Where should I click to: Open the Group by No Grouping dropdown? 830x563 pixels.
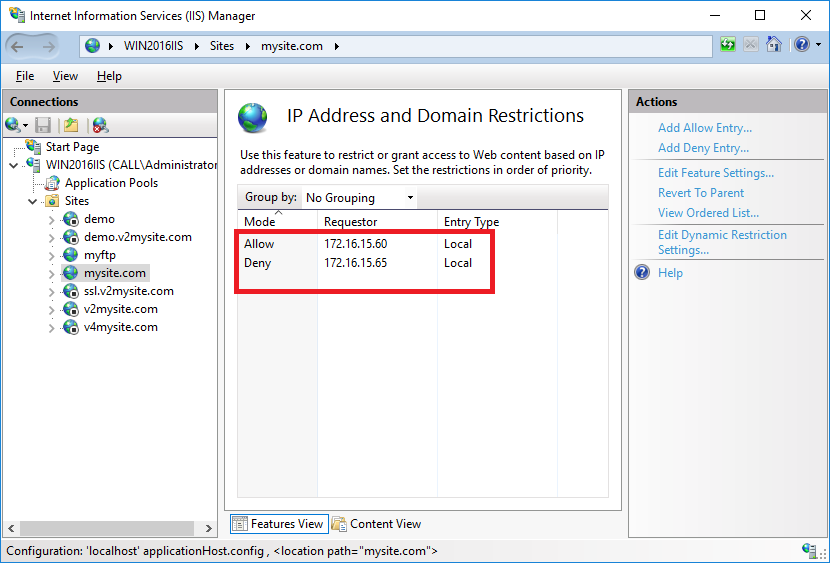click(359, 197)
